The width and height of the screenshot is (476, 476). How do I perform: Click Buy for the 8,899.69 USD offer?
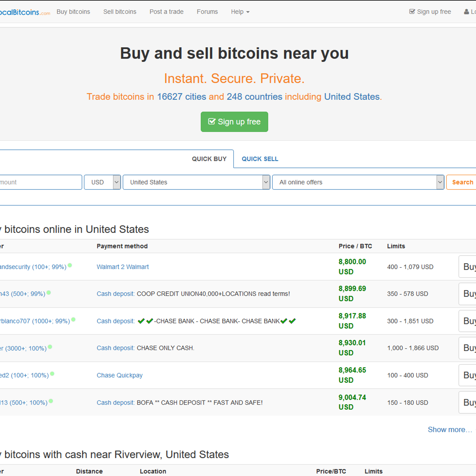(x=468, y=294)
